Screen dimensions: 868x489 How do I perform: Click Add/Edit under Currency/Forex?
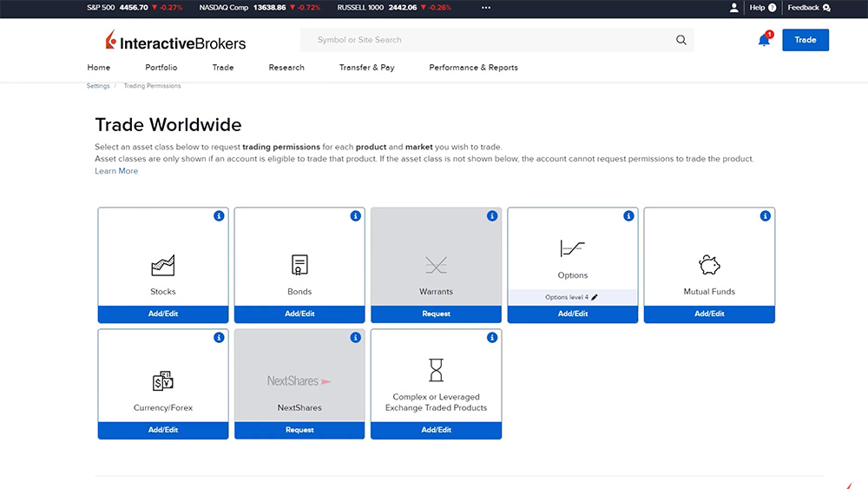[x=163, y=430]
